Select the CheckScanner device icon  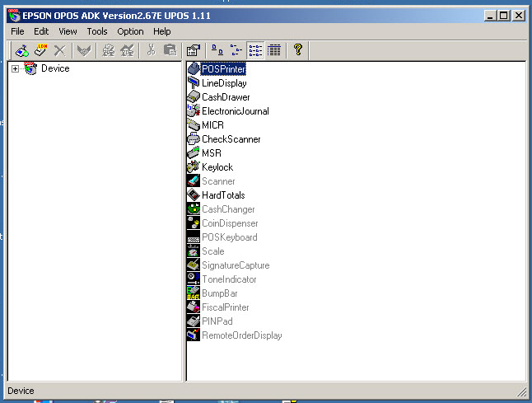tap(194, 138)
